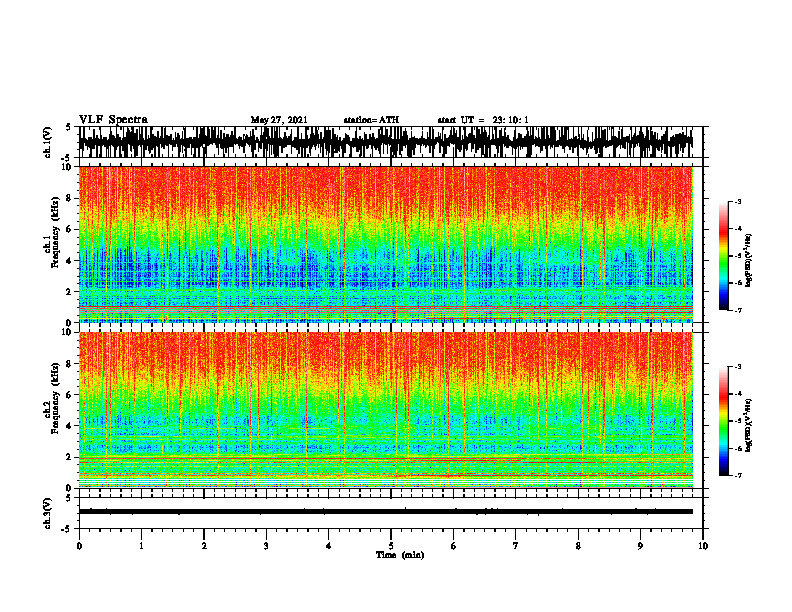Click time axis tick label "1"
The image size is (792, 612).
coord(141,546)
